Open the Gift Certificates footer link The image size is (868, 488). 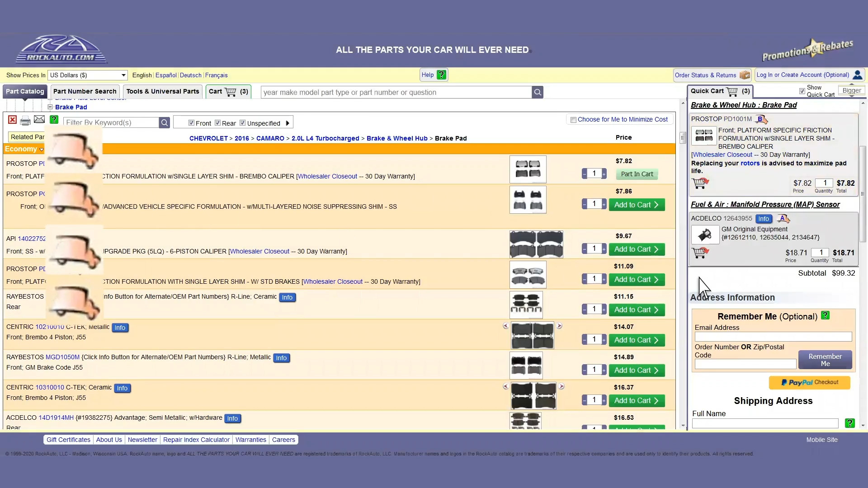pyautogui.click(x=68, y=440)
